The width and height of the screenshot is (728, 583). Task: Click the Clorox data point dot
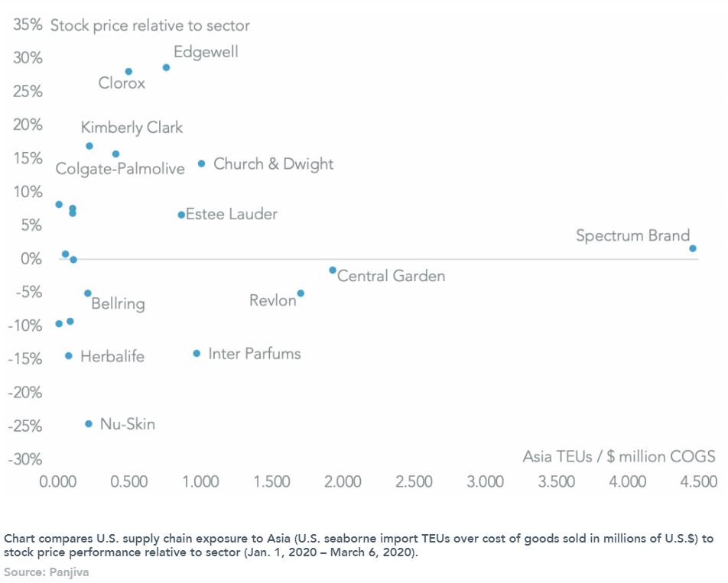pos(128,71)
